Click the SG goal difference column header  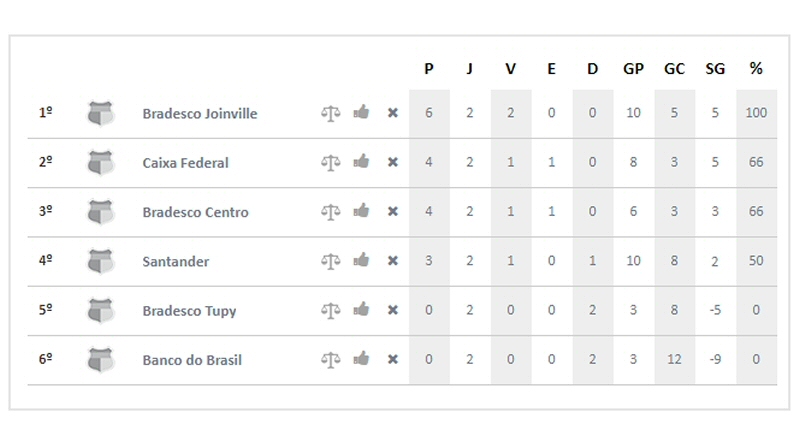click(x=715, y=68)
